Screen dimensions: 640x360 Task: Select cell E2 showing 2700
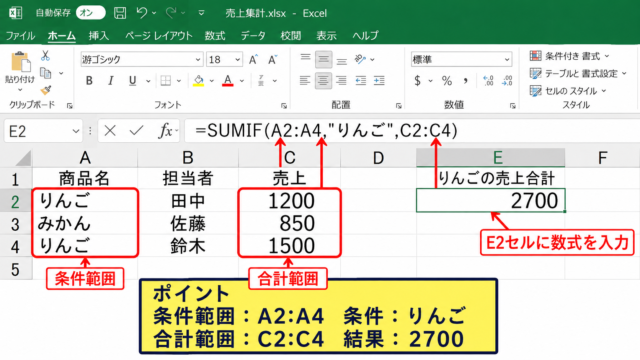(491, 200)
